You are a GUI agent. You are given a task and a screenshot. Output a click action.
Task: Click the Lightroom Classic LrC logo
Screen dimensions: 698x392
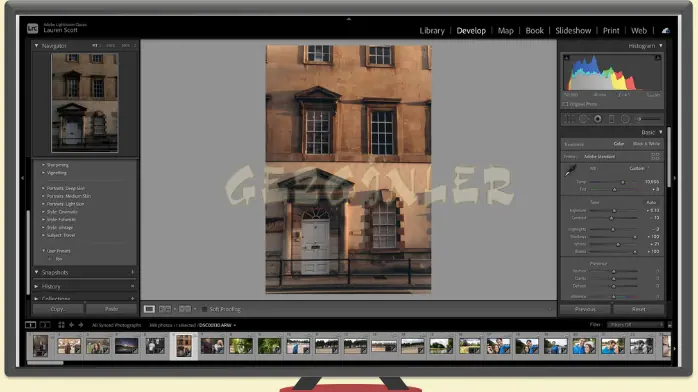coord(32,28)
